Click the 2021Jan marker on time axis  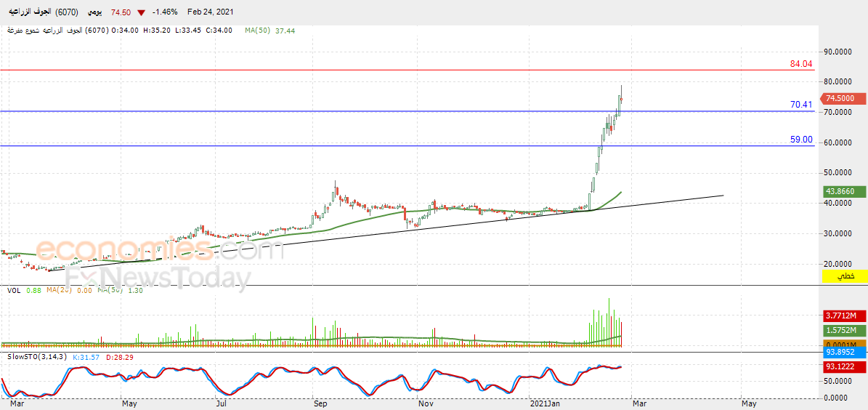[x=545, y=403]
